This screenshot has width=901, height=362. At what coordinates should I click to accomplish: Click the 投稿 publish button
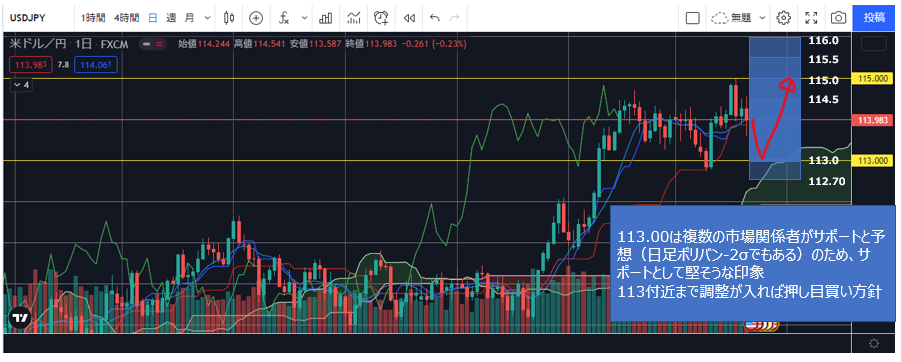[x=875, y=17]
